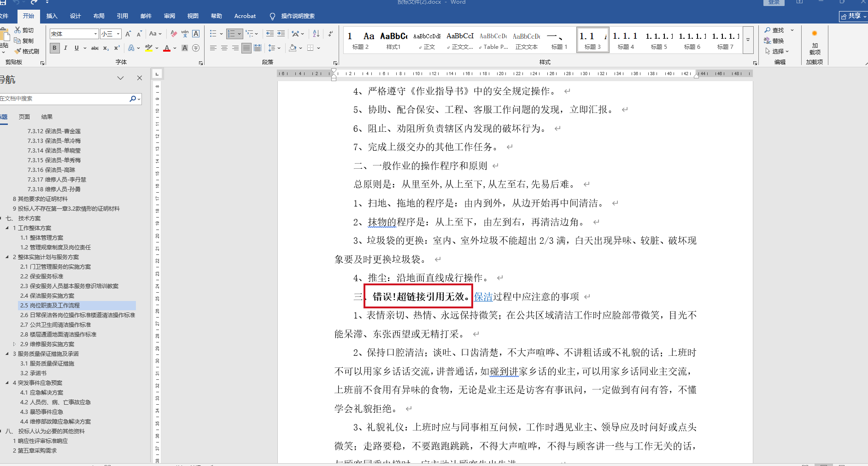868x466 pixels.
Task: Collapse the '2 整体实施计划与服务方案' heading in navigation
Action: (x=7, y=257)
